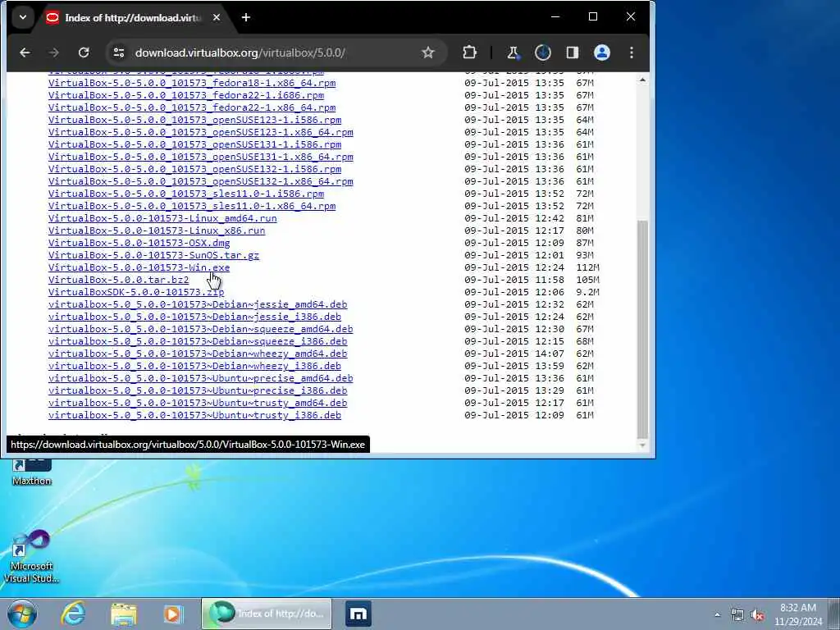Open the clock showing 8:32 AM
Screen dimensions: 840x630
797,614
